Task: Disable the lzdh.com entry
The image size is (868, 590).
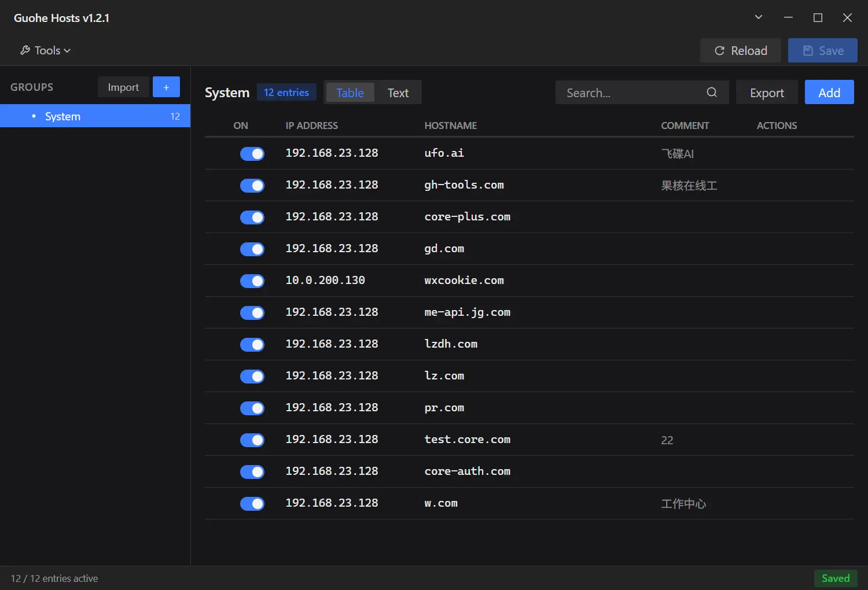Action: 252,345
